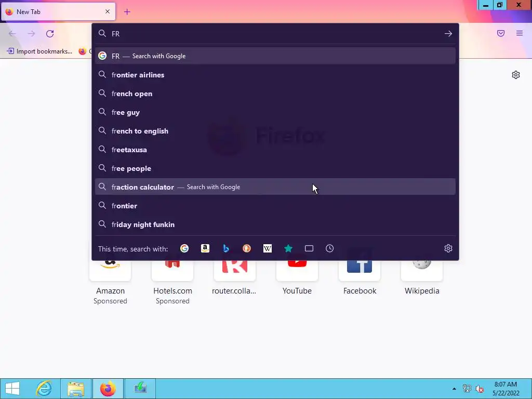
Task: Select 'free people' suggestion
Action: point(275,168)
